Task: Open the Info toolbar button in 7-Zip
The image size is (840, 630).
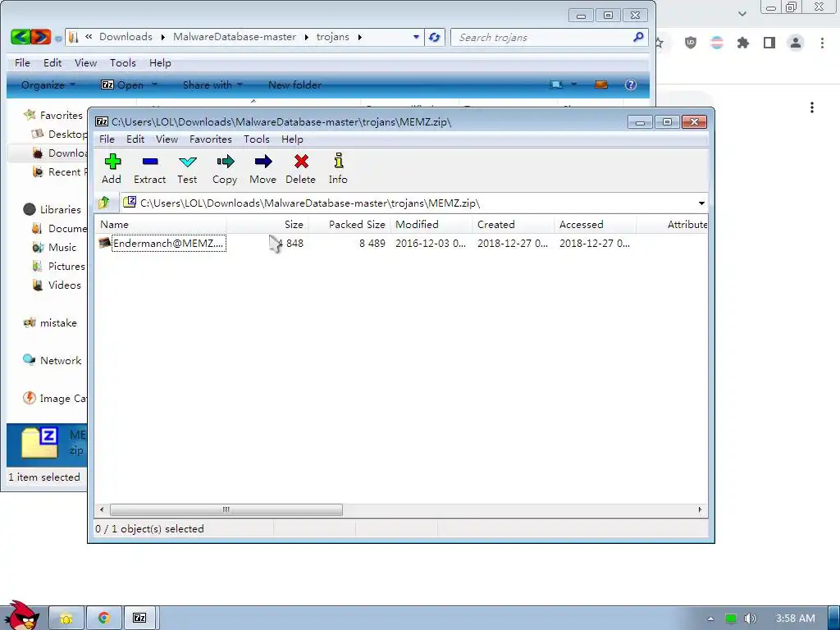Action: [338, 169]
